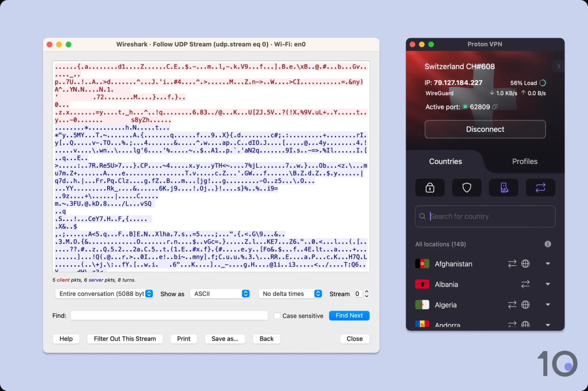Open the Show as ASCII dropdown
This screenshot has height=391, width=588.
[220, 293]
